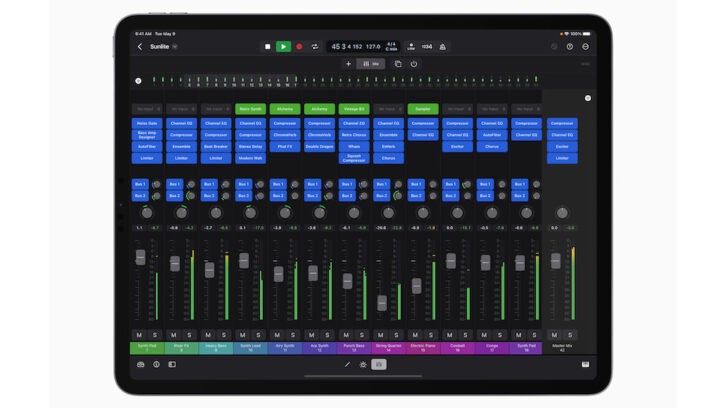
Task: Mute the first Synth Pad channel
Action: point(139,335)
